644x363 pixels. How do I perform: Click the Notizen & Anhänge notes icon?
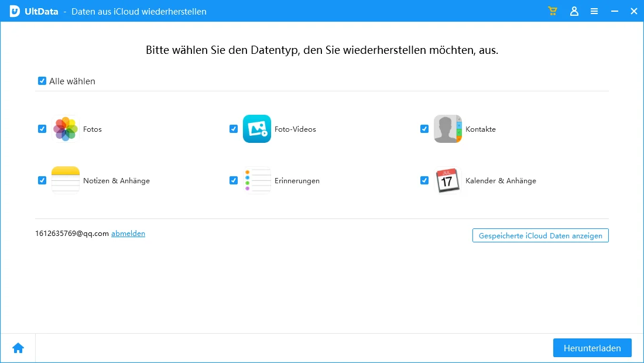(66, 180)
